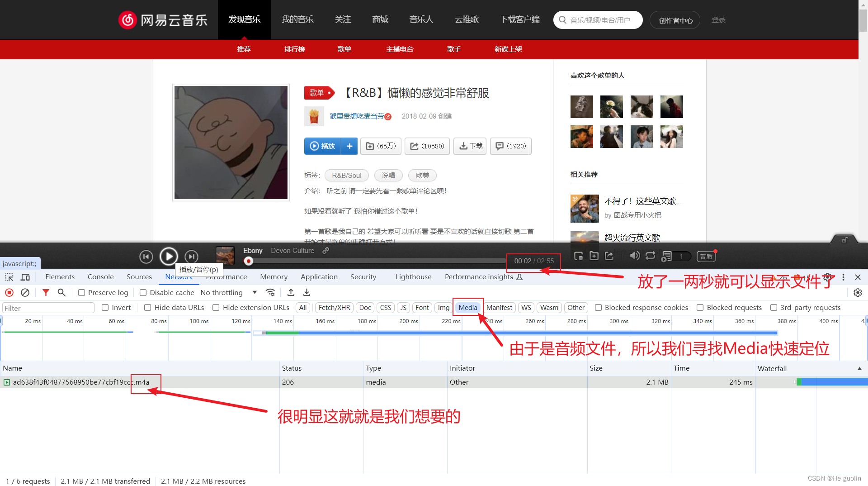This screenshot has width=868, height=486.
Task: Export HAR file download icon
Action: (307, 293)
